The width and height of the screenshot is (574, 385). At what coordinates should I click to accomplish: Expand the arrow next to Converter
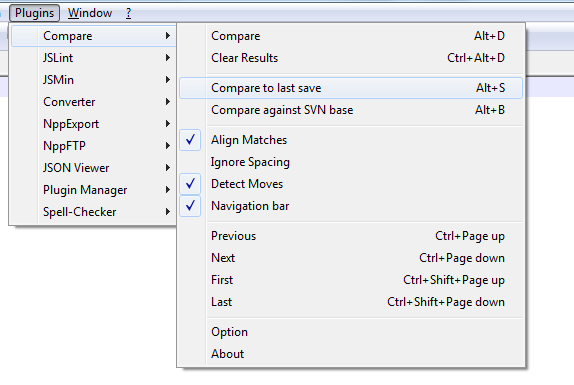click(168, 101)
